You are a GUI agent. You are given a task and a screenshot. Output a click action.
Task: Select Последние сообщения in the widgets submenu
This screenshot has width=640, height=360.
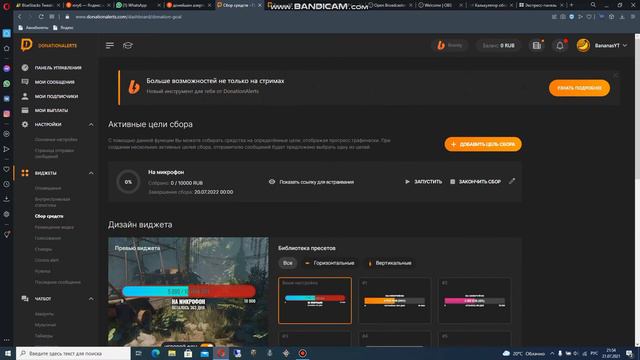point(58,282)
